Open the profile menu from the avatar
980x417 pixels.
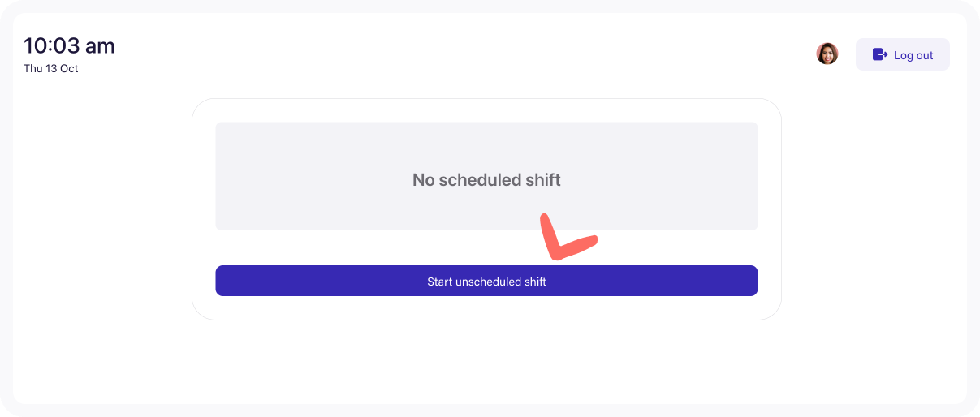(827, 54)
